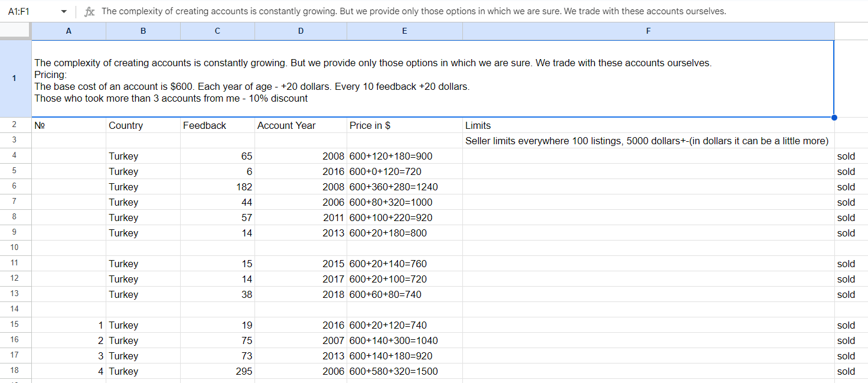The width and height of the screenshot is (868, 383).
Task: Select the row 10 header
Action: (x=15, y=248)
